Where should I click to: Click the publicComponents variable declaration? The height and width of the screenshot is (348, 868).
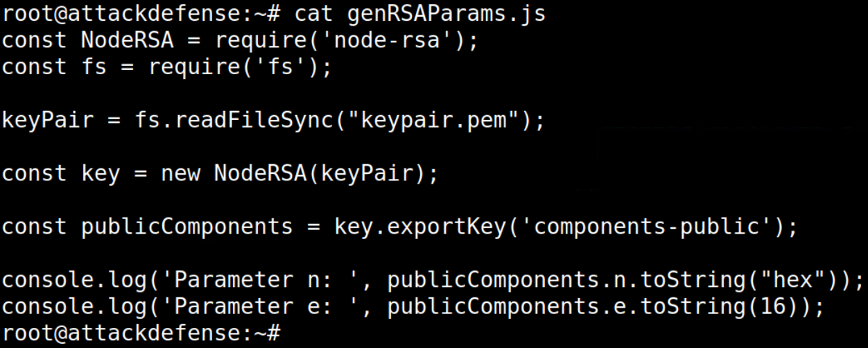[187, 226]
